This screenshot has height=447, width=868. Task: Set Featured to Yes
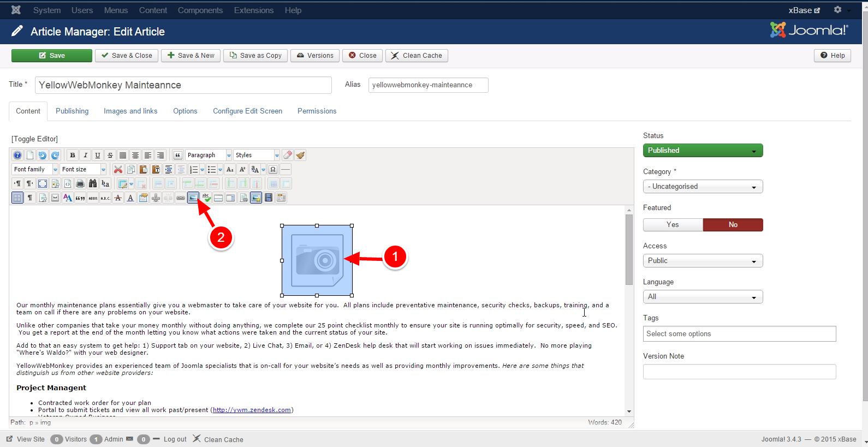coord(673,225)
